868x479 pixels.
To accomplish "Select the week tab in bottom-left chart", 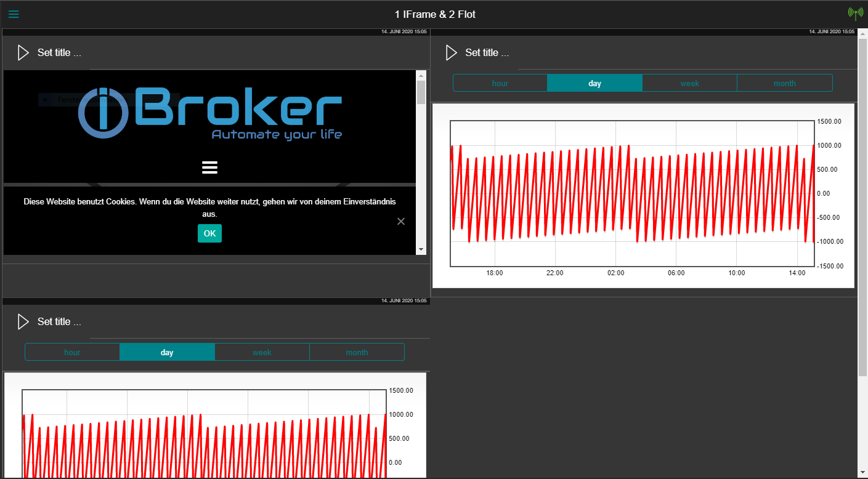I will click(x=262, y=352).
